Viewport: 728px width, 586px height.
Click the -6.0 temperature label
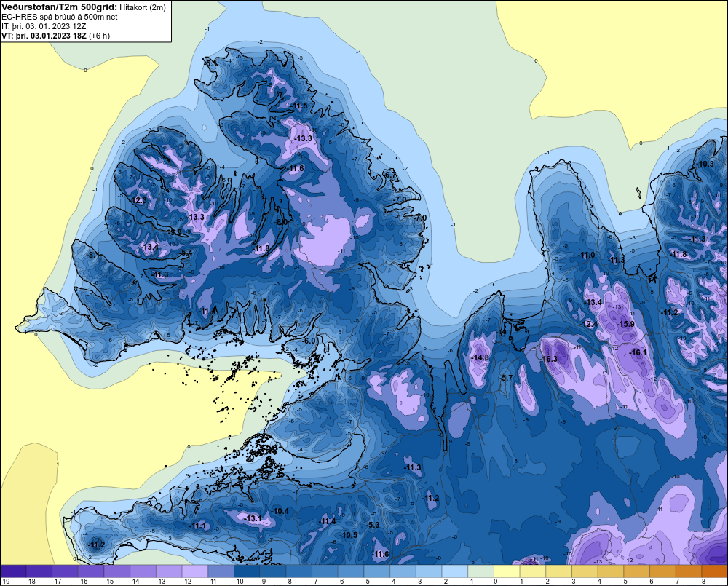[309, 341]
